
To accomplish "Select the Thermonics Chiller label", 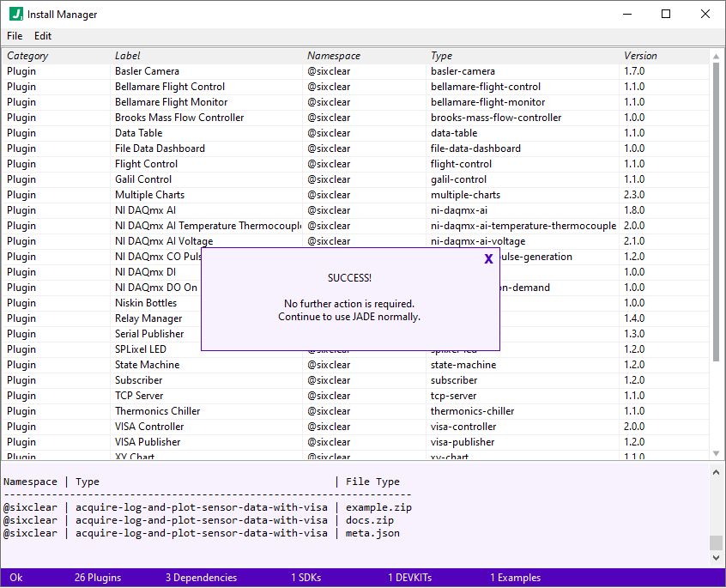I will pos(157,411).
